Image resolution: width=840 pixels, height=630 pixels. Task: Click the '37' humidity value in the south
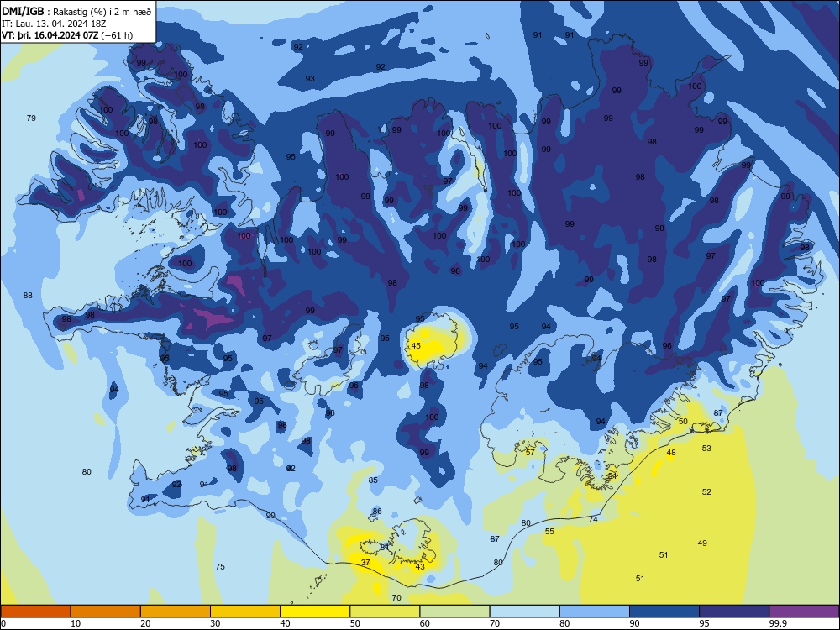365,563
